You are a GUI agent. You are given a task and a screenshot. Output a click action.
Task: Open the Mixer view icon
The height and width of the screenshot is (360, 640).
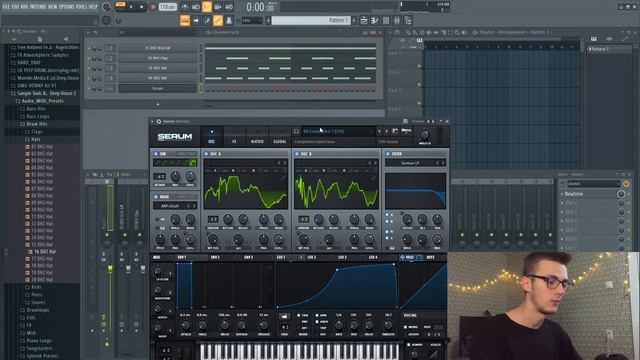[x=397, y=20]
